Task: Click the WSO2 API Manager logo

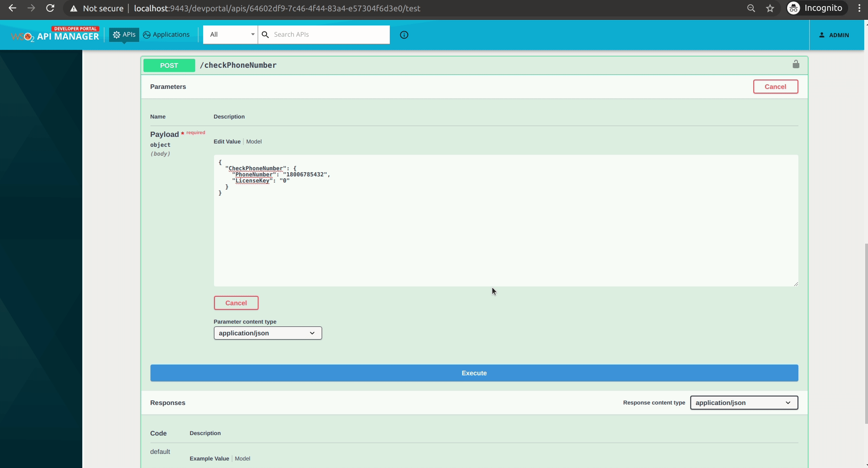Action: (54, 34)
